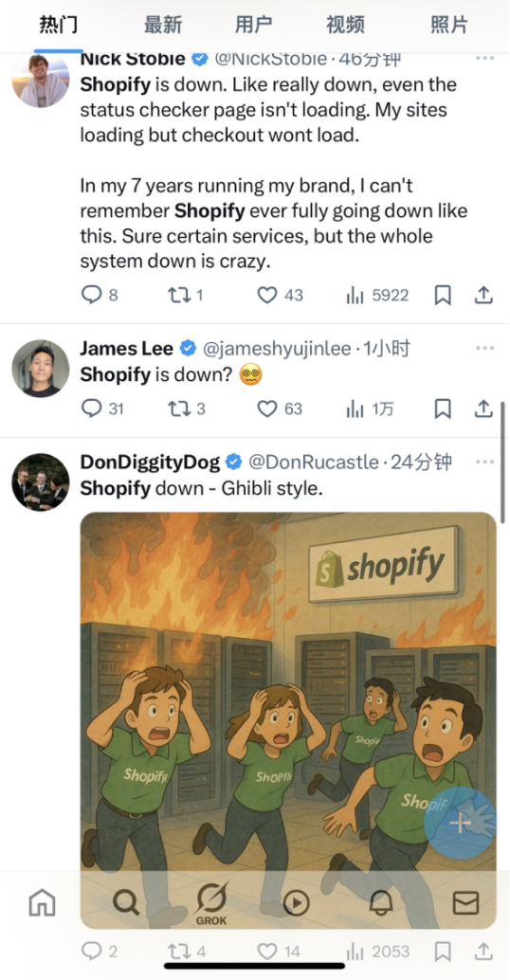Bookmark Nick Stobie's tweet

(x=443, y=295)
